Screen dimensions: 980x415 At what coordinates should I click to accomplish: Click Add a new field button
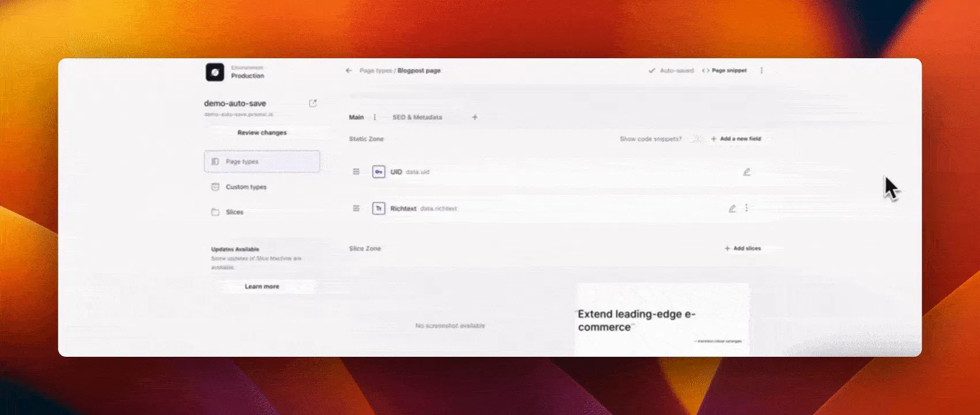pyautogui.click(x=736, y=139)
